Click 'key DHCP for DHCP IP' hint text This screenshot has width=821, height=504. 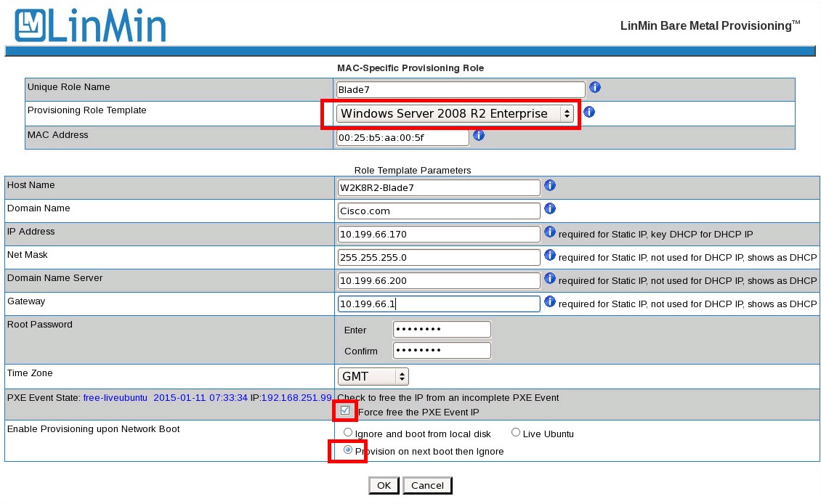pyautogui.click(x=702, y=235)
